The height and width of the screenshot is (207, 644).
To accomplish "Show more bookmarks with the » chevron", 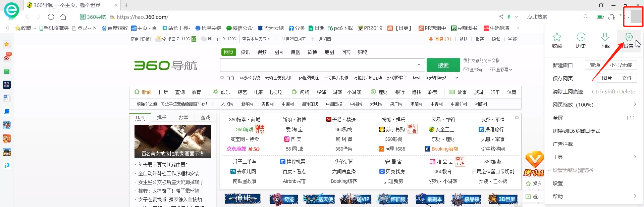I will (x=518, y=28).
